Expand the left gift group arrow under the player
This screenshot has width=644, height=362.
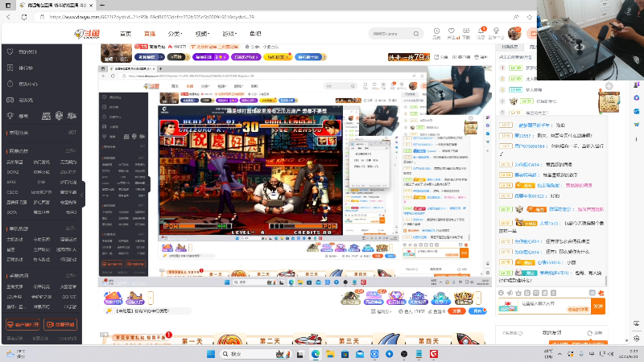click(x=151, y=297)
